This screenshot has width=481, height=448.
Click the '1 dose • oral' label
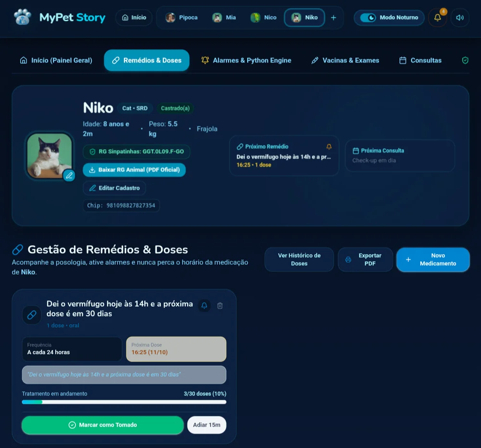(63, 326)
